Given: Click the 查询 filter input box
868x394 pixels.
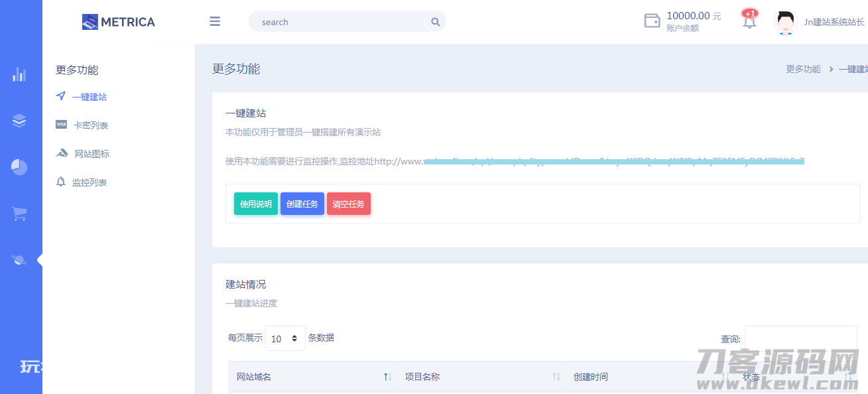Looking at the screenshot, I should click(800, 338).
